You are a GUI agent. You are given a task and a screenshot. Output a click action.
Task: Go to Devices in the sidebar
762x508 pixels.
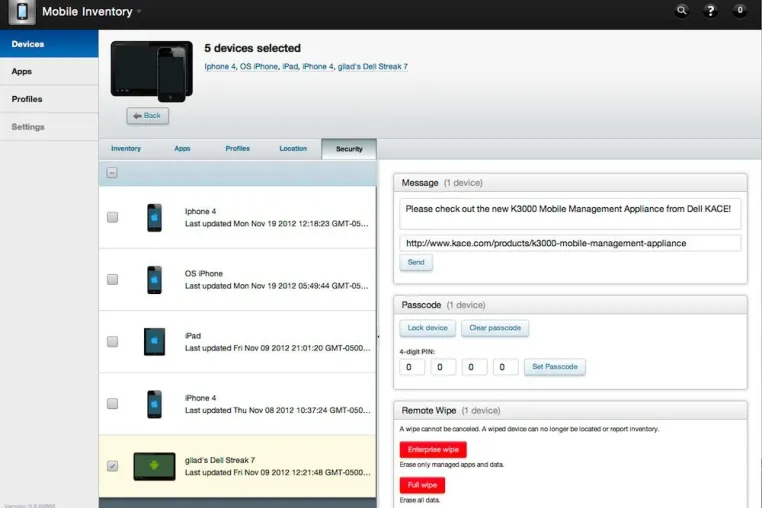49,44
